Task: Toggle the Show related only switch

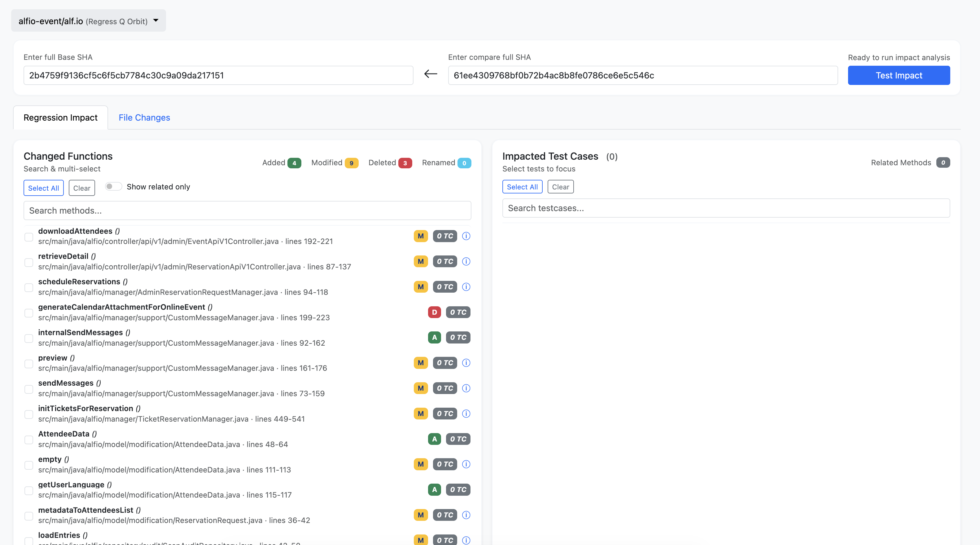Action: click(113, 187)
